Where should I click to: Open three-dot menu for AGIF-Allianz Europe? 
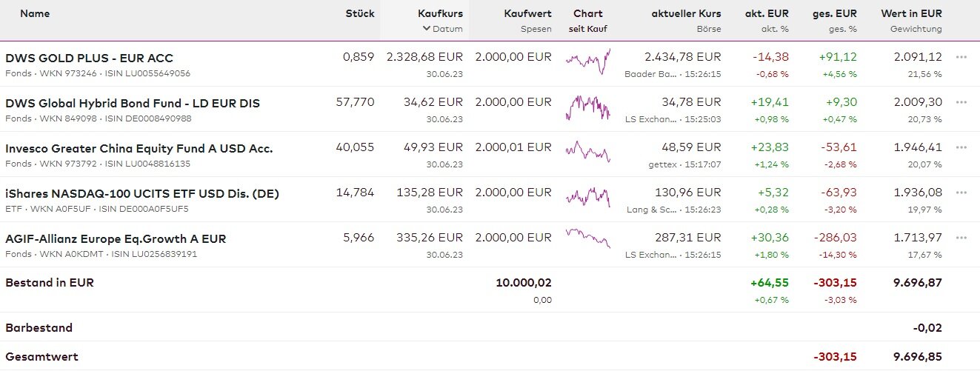(961, 238)
